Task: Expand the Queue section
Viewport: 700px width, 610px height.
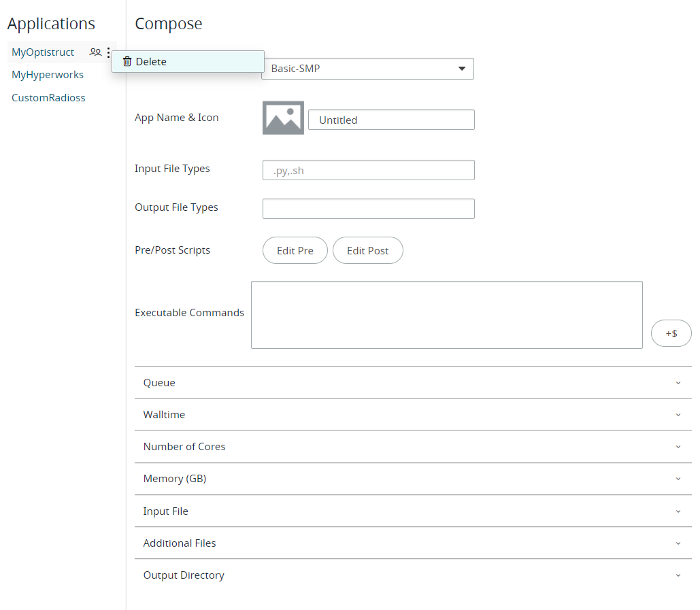Action: pos(413,382)
